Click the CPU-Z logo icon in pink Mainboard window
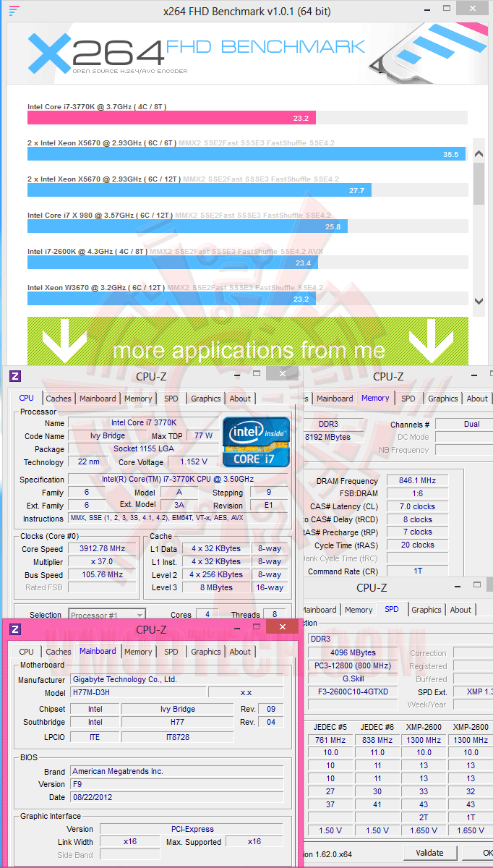493x868 pixels. pos(16,629)
